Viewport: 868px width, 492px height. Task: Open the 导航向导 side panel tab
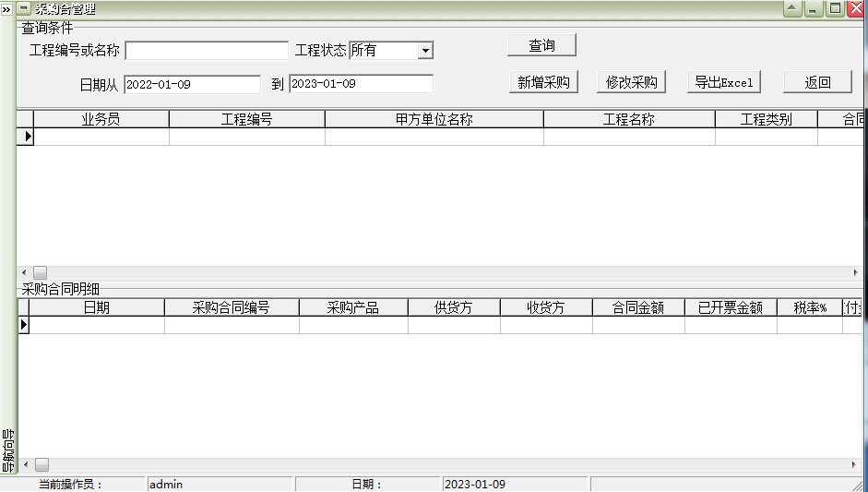coord(7,450)
